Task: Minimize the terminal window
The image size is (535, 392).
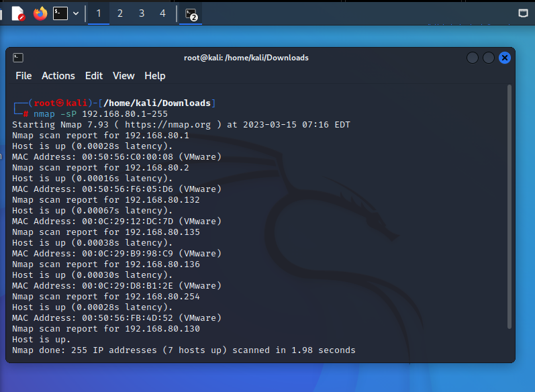Action: tap(472, 58)
